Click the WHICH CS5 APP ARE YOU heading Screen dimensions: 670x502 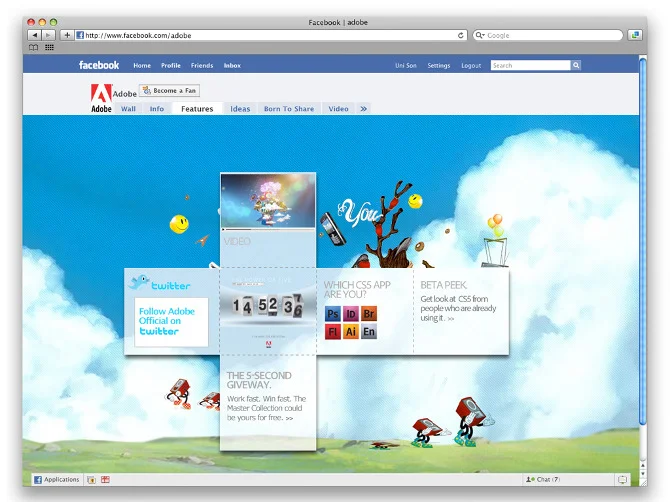pyautogui.click(x=357, y=290)
